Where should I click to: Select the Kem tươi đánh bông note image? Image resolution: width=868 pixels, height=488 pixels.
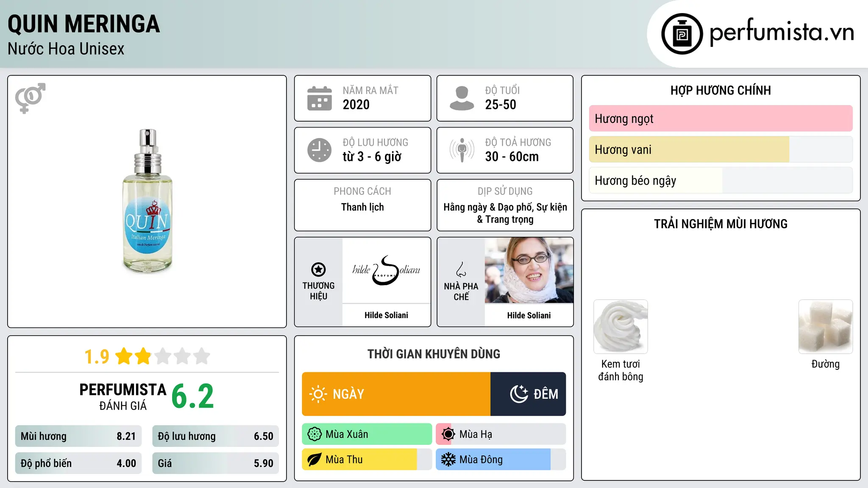[620, 327]
